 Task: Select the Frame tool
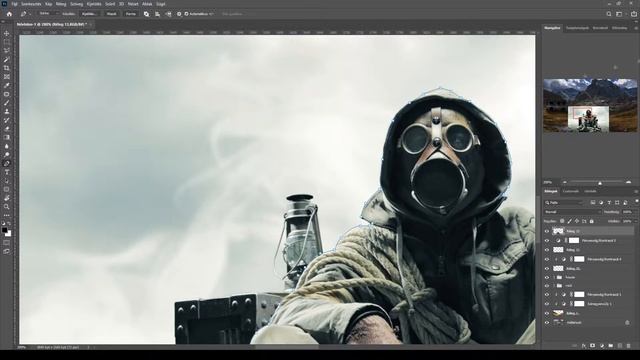pos(7,77)
